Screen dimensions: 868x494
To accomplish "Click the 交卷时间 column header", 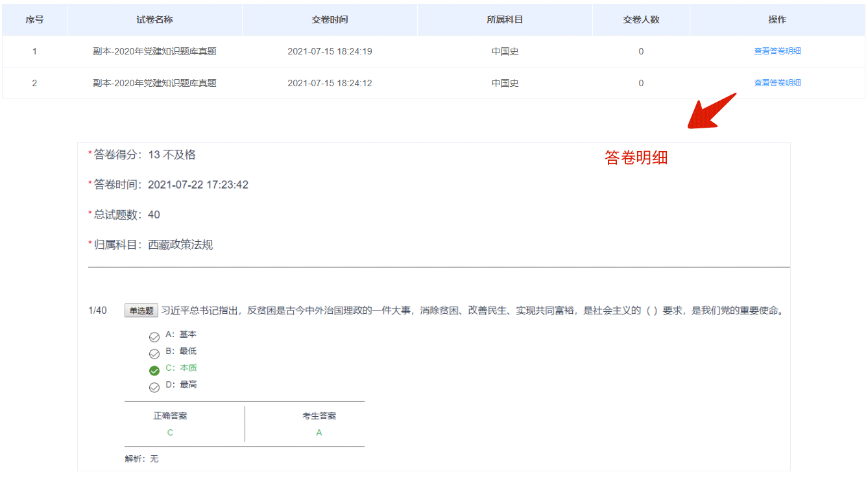I will pos(329,19).
